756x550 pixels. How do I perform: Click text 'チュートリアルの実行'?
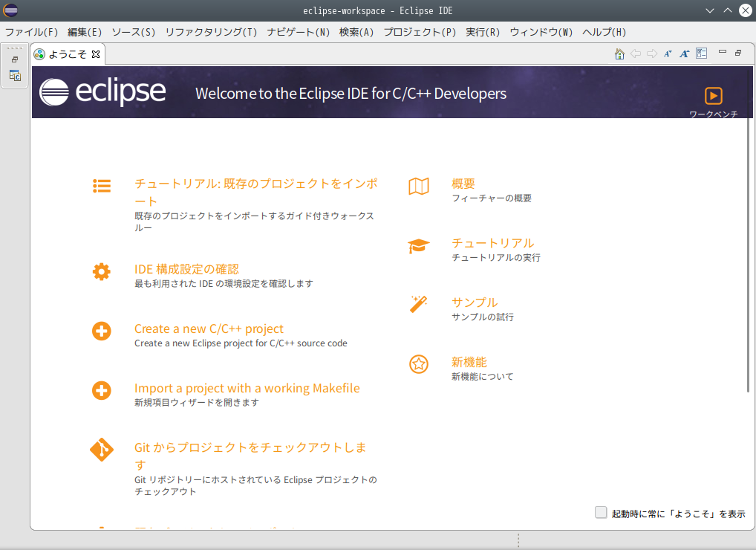495,258
